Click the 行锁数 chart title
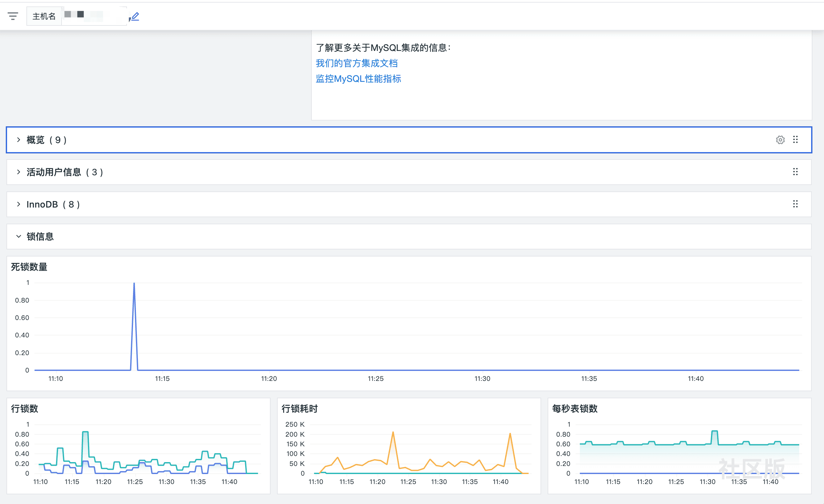The width and height of the screenshot is (824, 504). [24, 408]
